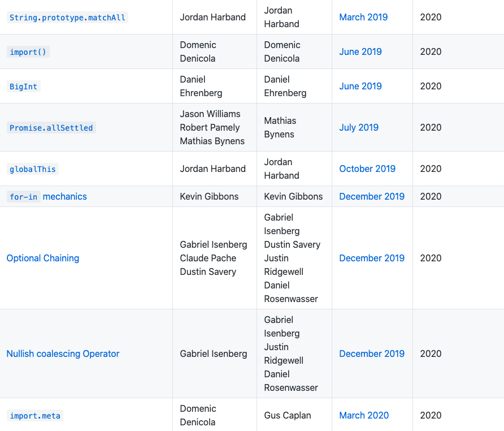Screen dimensions: 504x431
Task: Open the BigInt proposal link
Action: (24, 87)
